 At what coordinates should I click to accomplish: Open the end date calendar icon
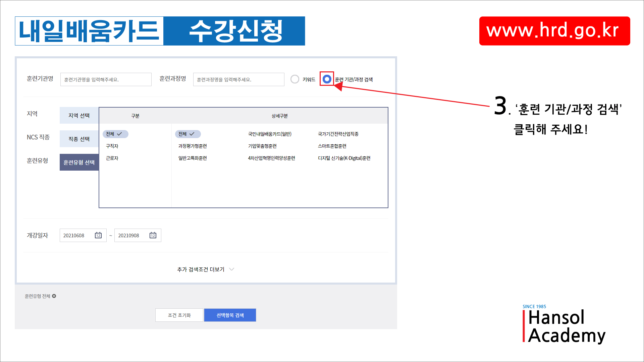(153, 235)
